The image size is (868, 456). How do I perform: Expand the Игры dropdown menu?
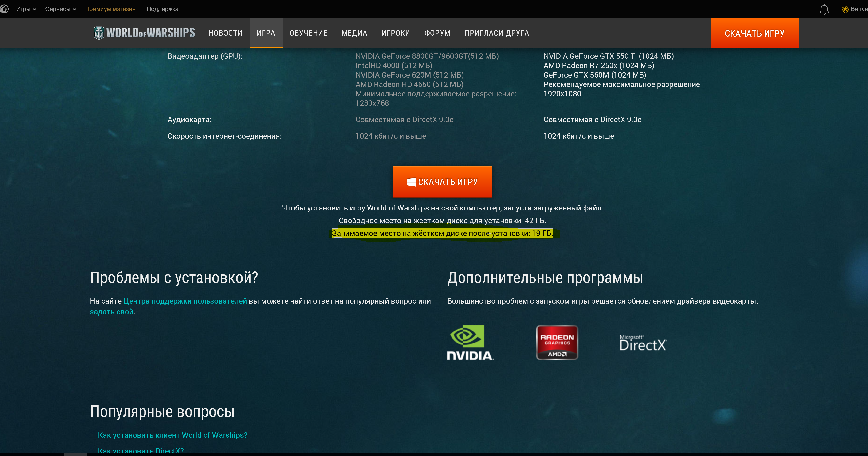[26, 9]
